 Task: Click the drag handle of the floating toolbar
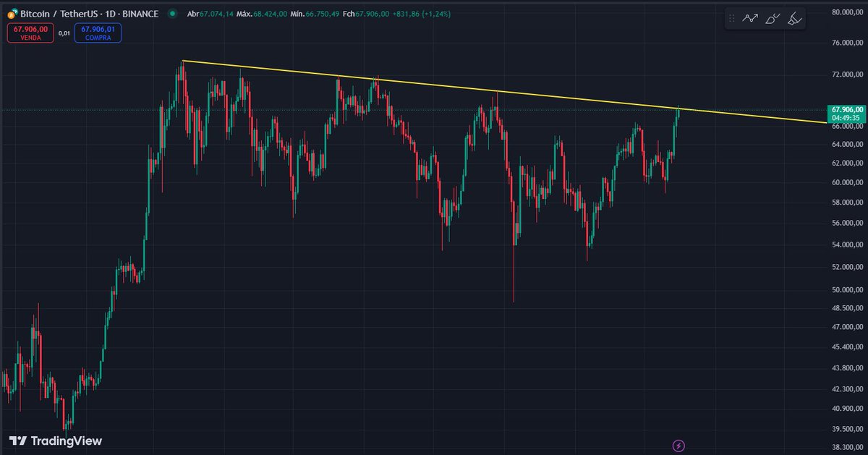[x=732, y=18]
